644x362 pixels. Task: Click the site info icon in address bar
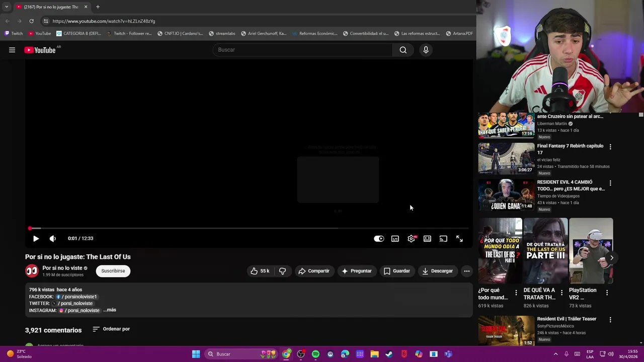coord(46,21)
